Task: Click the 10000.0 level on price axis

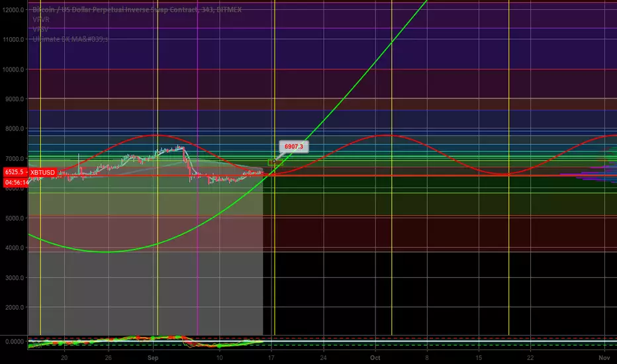Action: pos(13,69)
